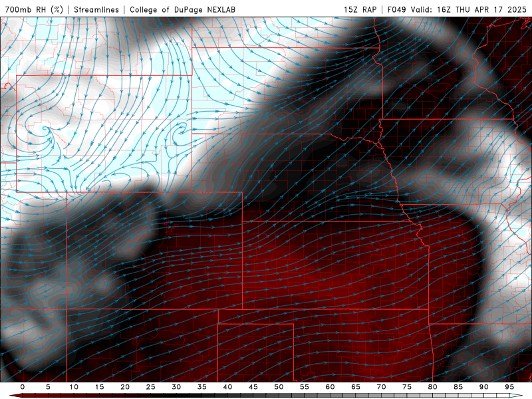
Task: Click the '95' value on the RH scale
Action: pyautogui.click(x=509, y=387)
